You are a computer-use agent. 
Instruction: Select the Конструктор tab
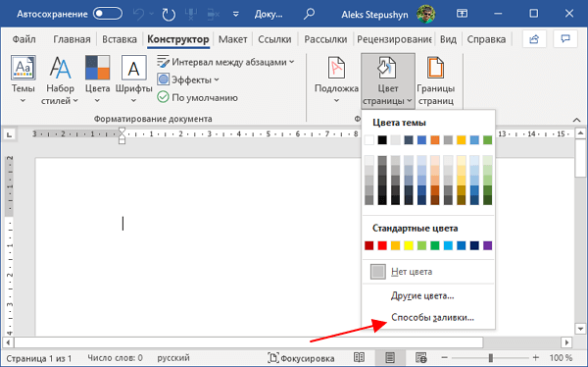coord(178,39)
